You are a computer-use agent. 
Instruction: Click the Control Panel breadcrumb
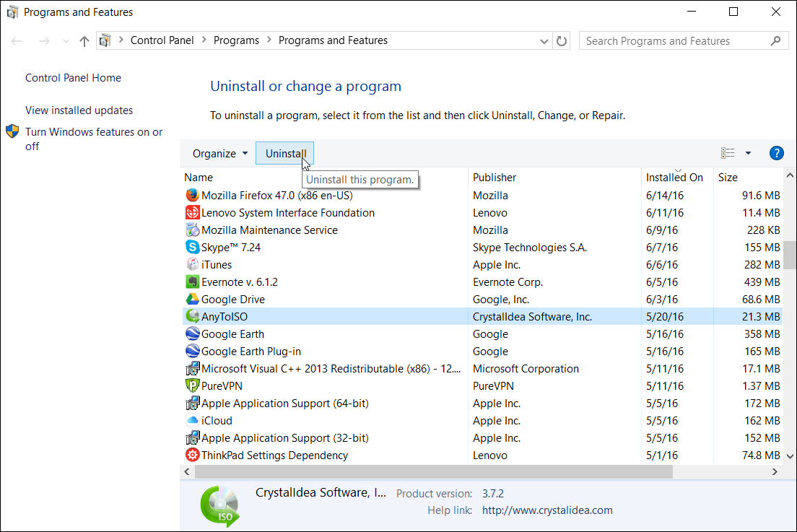point(162,40)
